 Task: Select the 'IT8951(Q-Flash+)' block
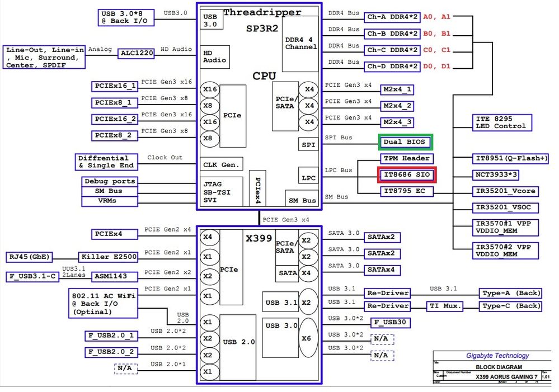click(x=510, y=159)
